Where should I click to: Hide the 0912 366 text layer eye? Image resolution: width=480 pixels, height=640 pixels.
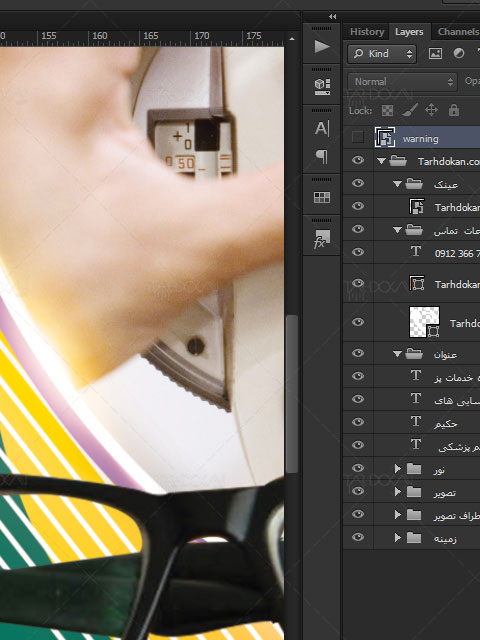tap(358, 252)
